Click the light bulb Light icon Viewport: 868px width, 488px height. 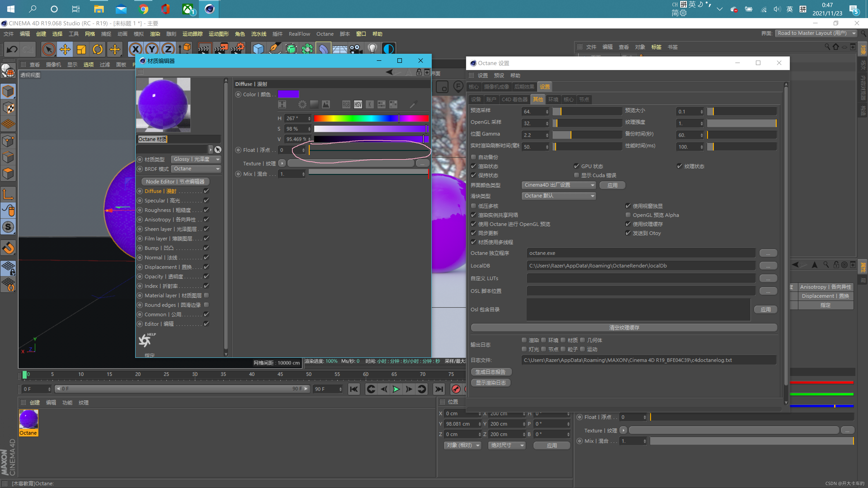(372, 49)
